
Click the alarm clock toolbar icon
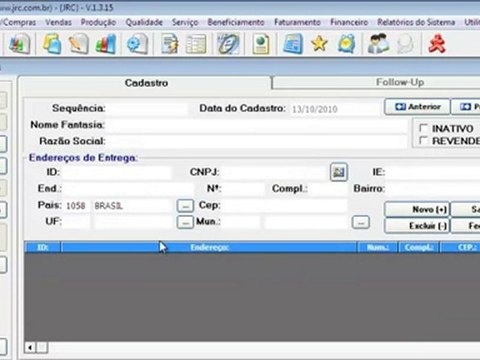[x=346, y=44]
